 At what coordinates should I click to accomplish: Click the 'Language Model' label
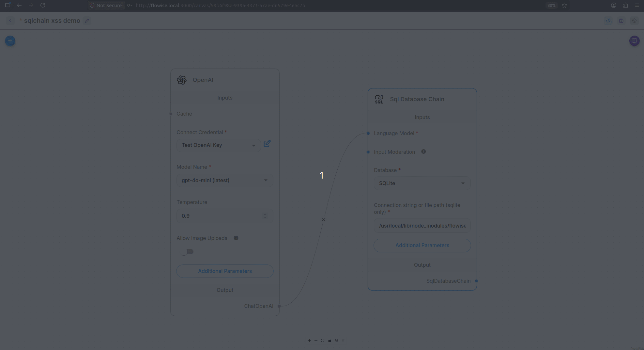(x=394, y=133)
